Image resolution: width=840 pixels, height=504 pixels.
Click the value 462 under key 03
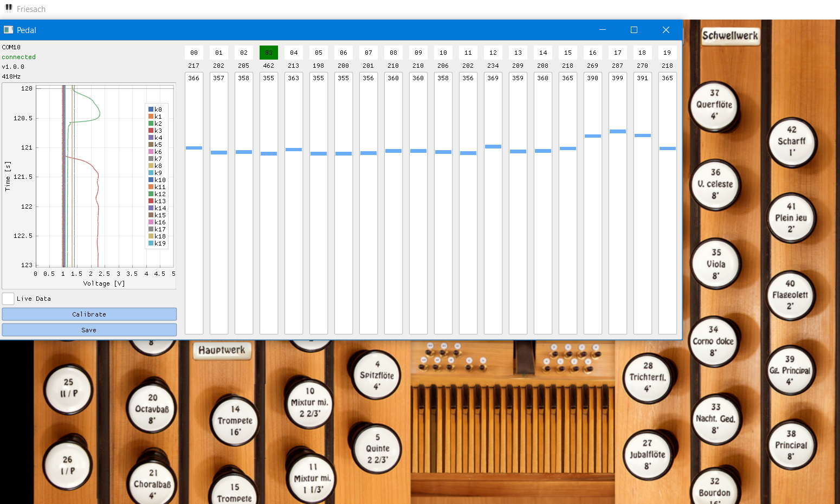point(269,66)
